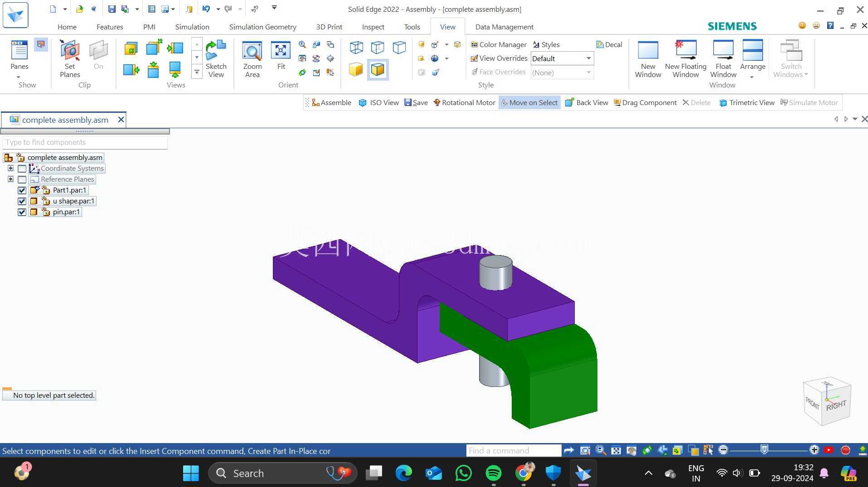Switch to the Home ribbon tab
868x487 pixels.
[67, 27]
